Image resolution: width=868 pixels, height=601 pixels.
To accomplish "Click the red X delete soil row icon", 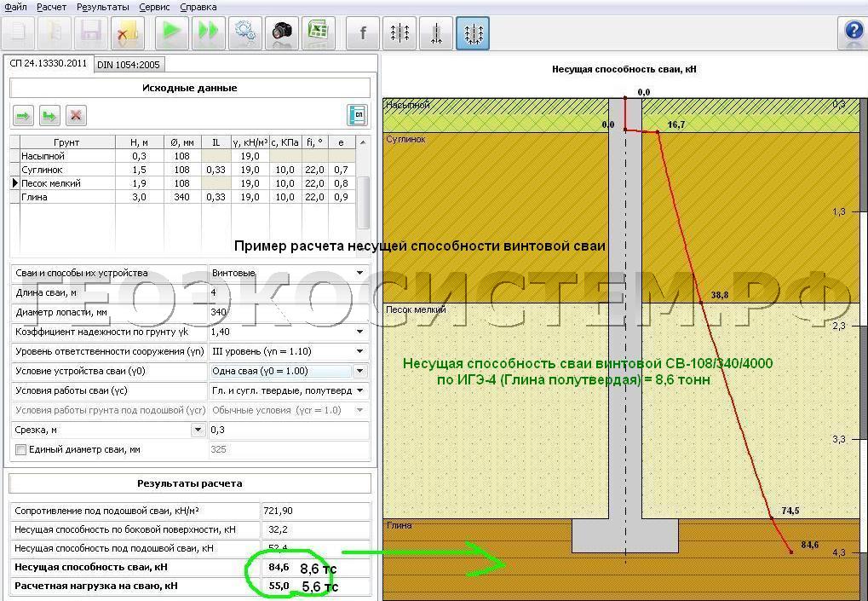I will 76,115.
